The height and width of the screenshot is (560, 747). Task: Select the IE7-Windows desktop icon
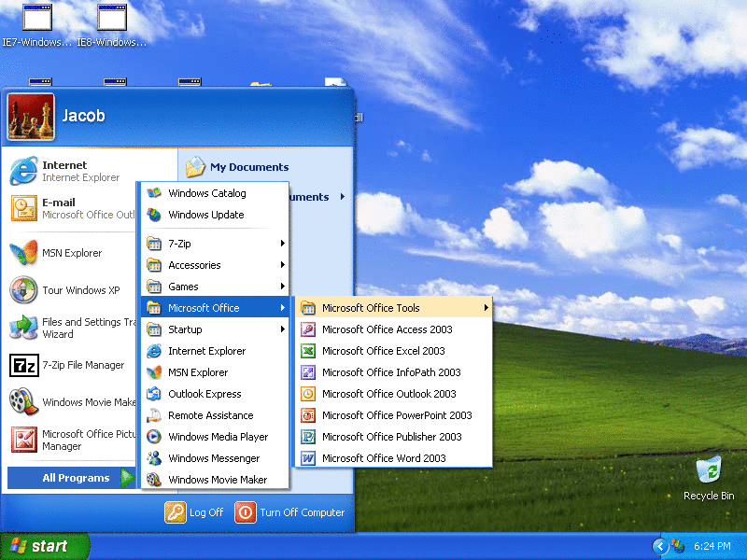pyautogui.click(x=37, y=17)
